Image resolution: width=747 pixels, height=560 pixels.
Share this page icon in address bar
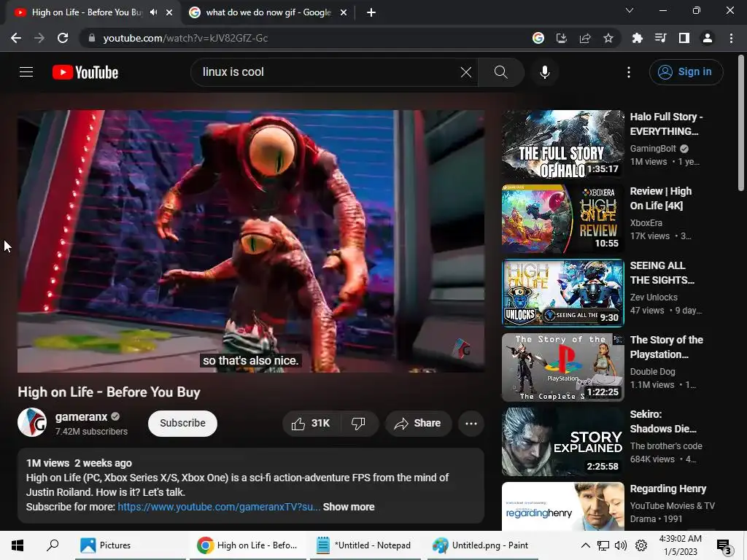click(x=585, y=38)
